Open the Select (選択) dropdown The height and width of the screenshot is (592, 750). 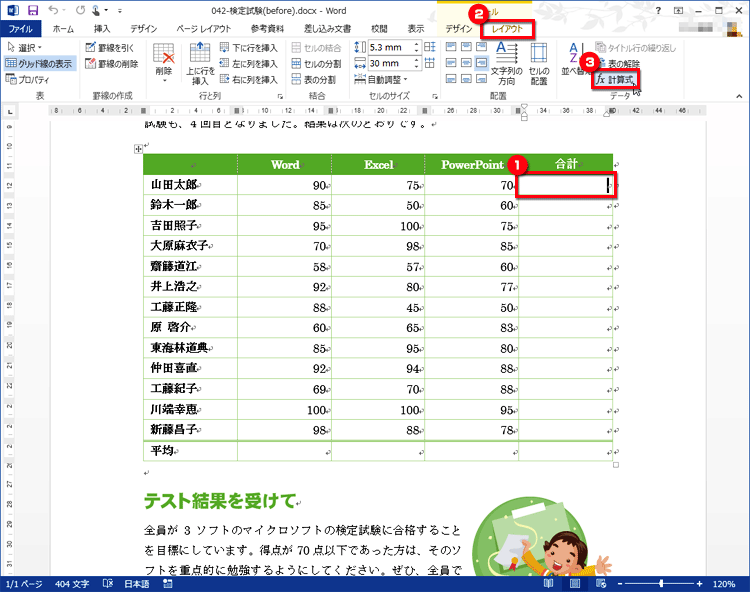coord(25,47)
